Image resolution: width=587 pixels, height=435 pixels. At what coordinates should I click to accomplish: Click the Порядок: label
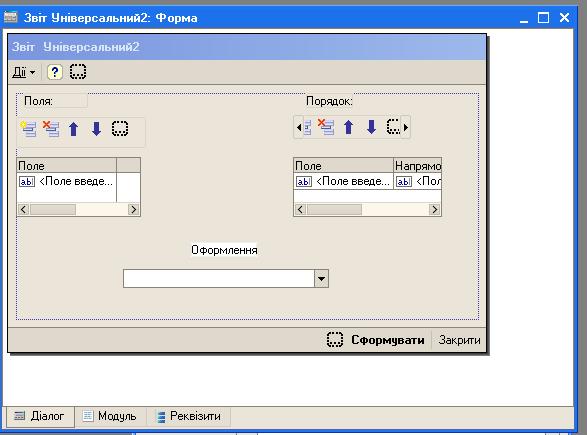[329, 101]
